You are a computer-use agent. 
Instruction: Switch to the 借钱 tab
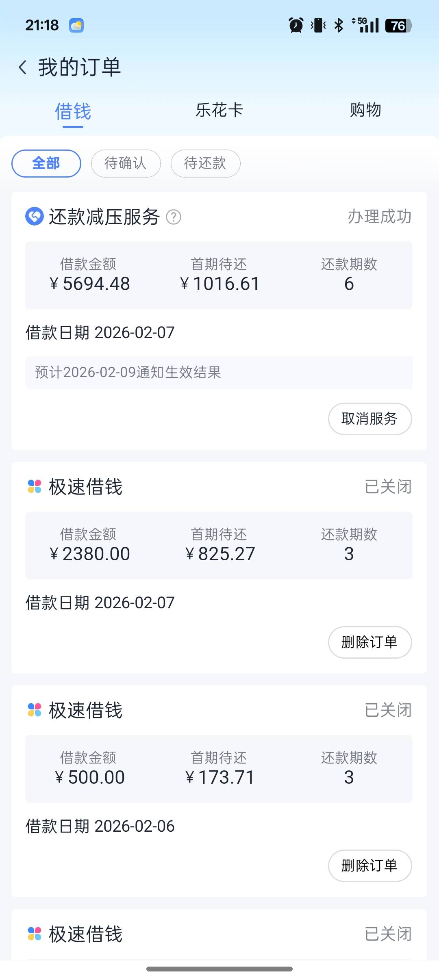click(73, 111)
